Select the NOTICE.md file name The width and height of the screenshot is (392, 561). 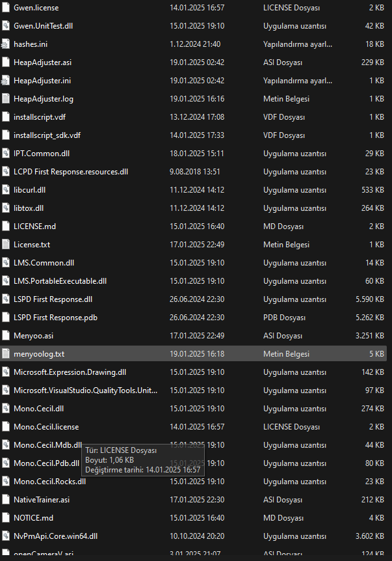click(33, 518)
